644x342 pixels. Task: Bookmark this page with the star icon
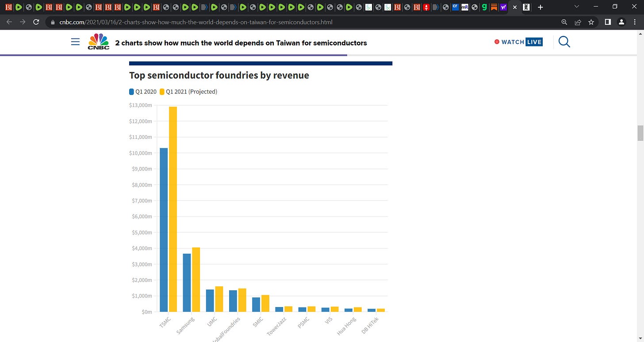point(591,22)
